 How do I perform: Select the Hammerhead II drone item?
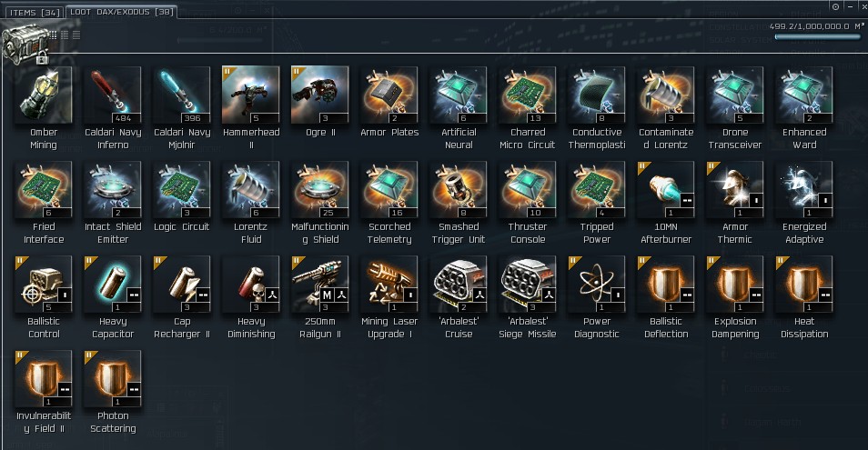pyautogui.click(x=250, y=95)
